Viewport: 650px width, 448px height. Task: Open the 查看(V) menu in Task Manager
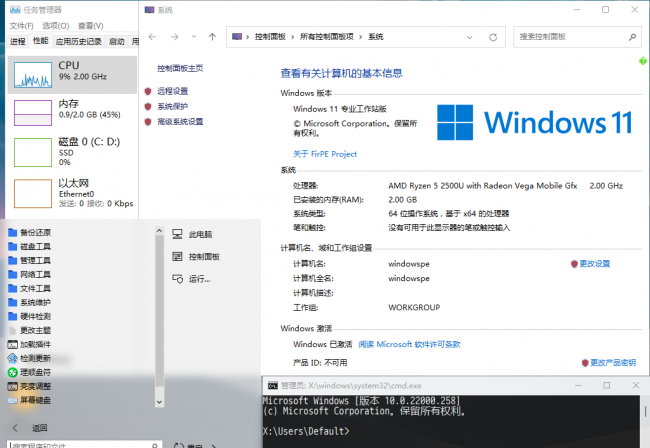click(90, 26)
